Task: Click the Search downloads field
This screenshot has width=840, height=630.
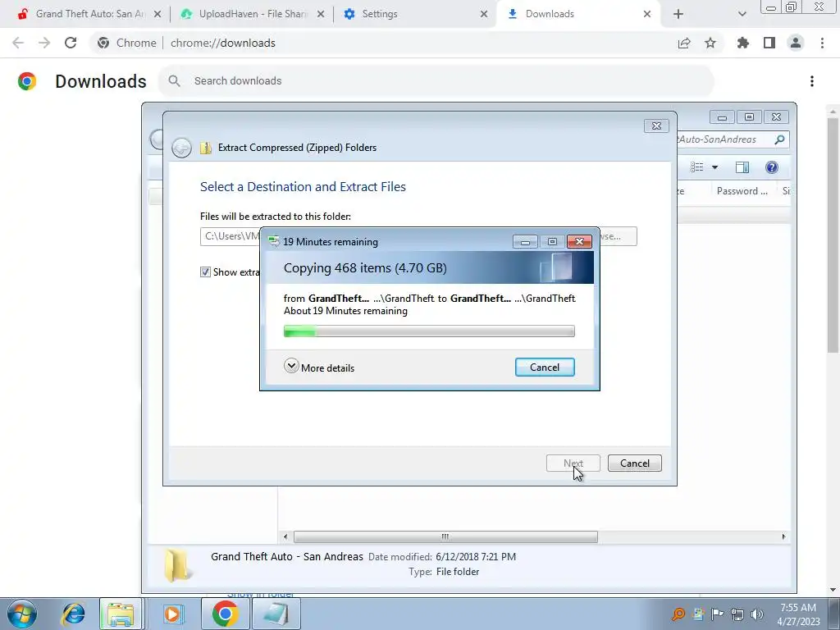Action: pyautogui.click(x=436, y=81)
